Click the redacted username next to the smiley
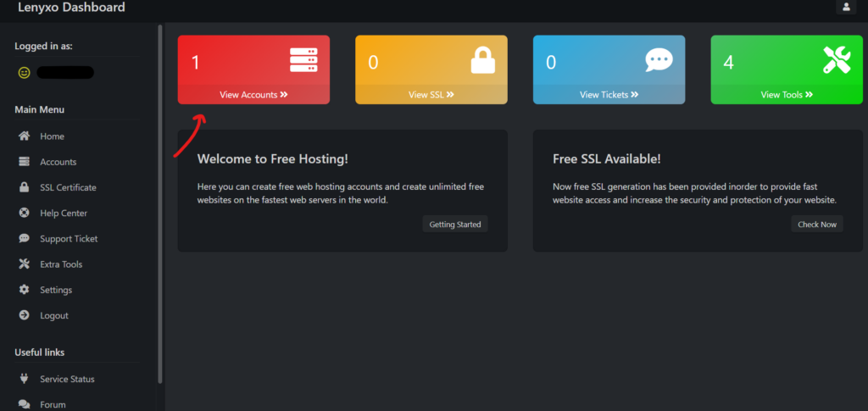 click(x=65, y=73)
